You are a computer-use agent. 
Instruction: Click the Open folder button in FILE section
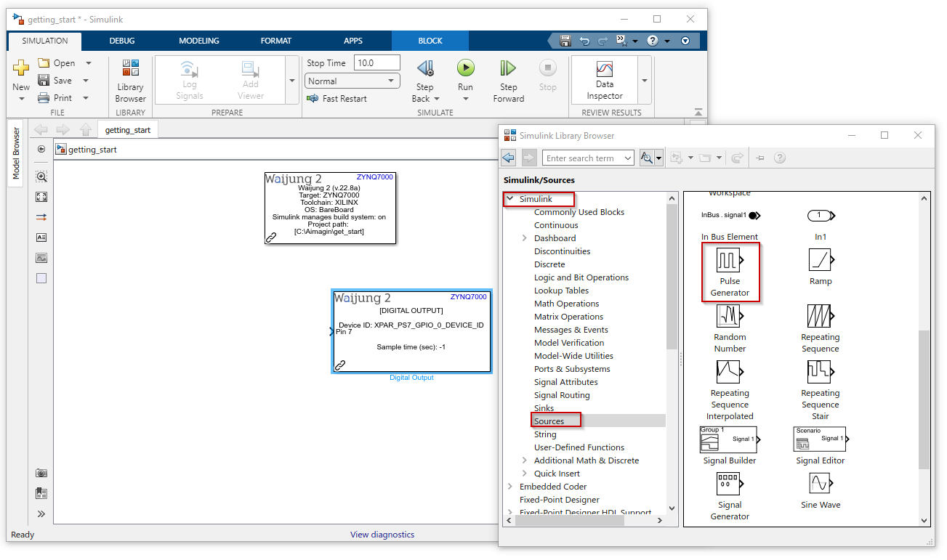57,63
